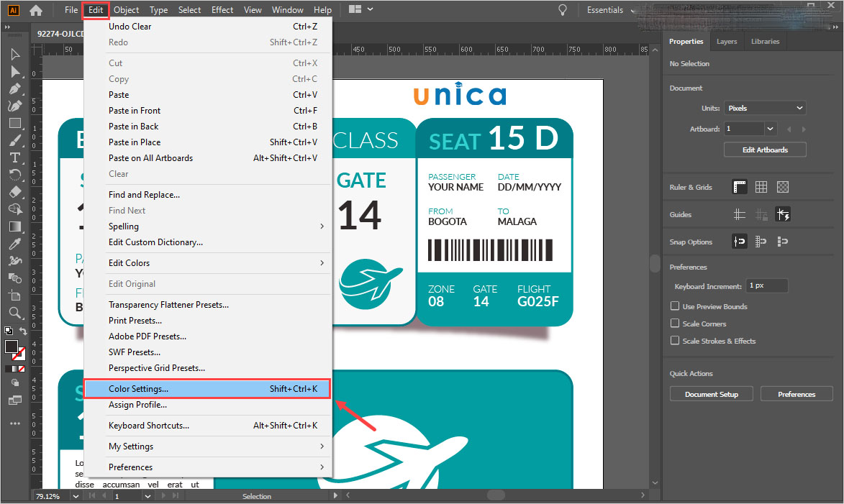The width and height of the screenshot is (844, 504).
Task: Open the Units dropdown set to Pixels
Action: point(764,108)
